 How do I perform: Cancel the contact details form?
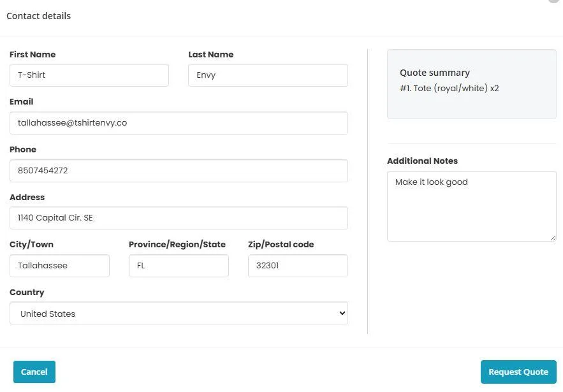[x=34, y=372]
